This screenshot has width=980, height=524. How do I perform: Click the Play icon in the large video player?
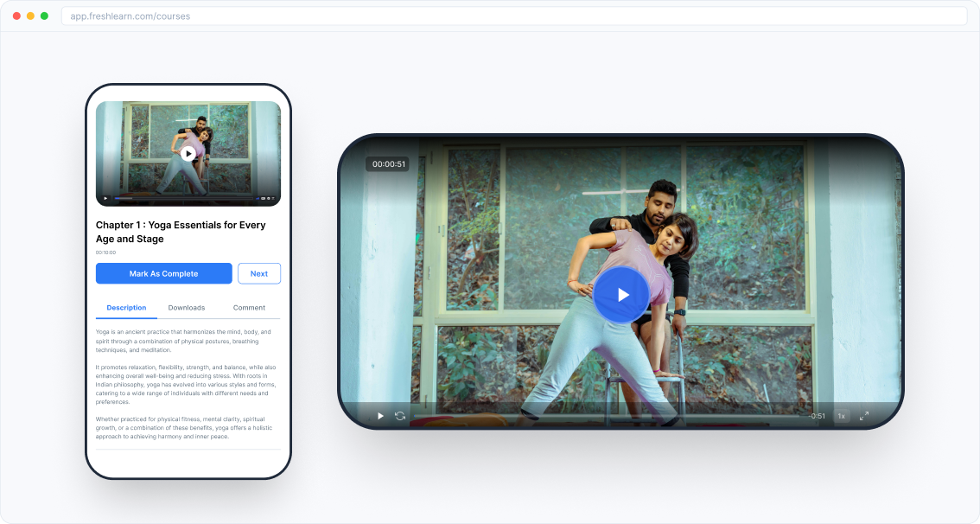click(380, 416)
